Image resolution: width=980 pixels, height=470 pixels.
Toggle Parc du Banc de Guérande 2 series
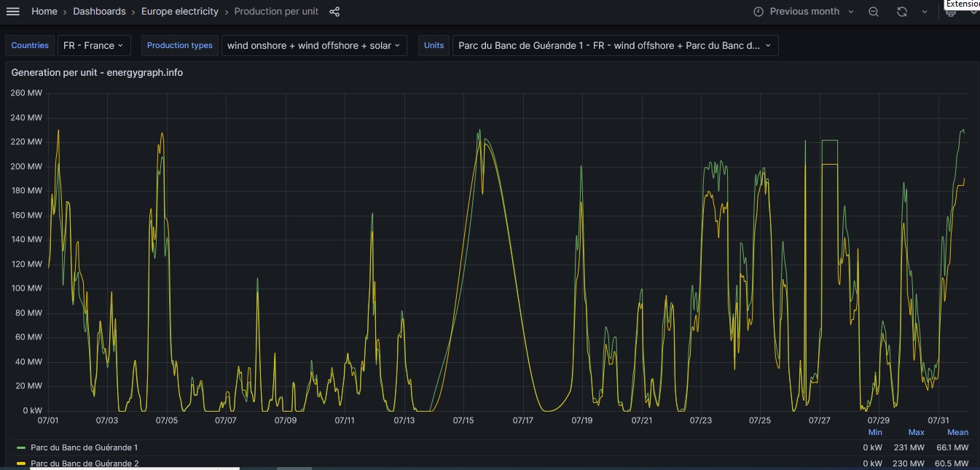pyautogui.click(x=84, y=463)
